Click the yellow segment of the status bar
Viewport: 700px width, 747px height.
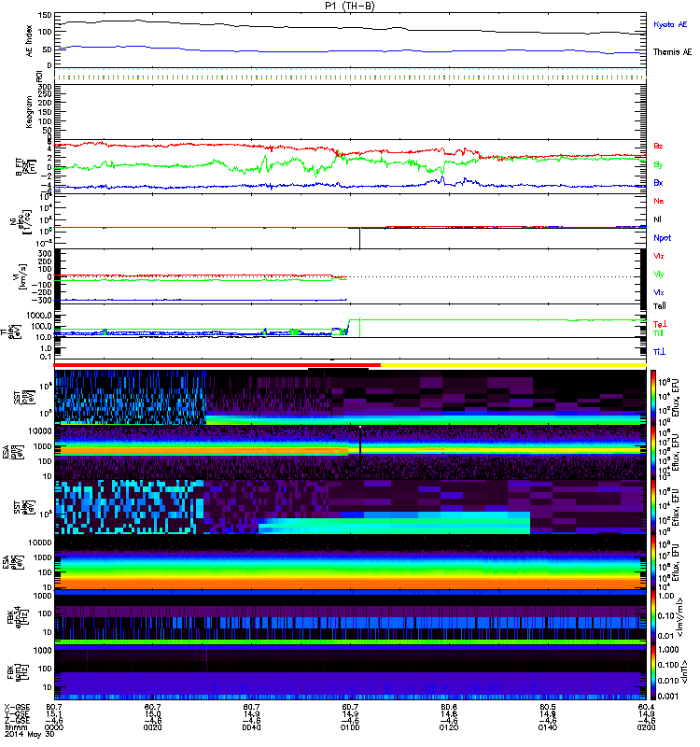click(513, 364)
